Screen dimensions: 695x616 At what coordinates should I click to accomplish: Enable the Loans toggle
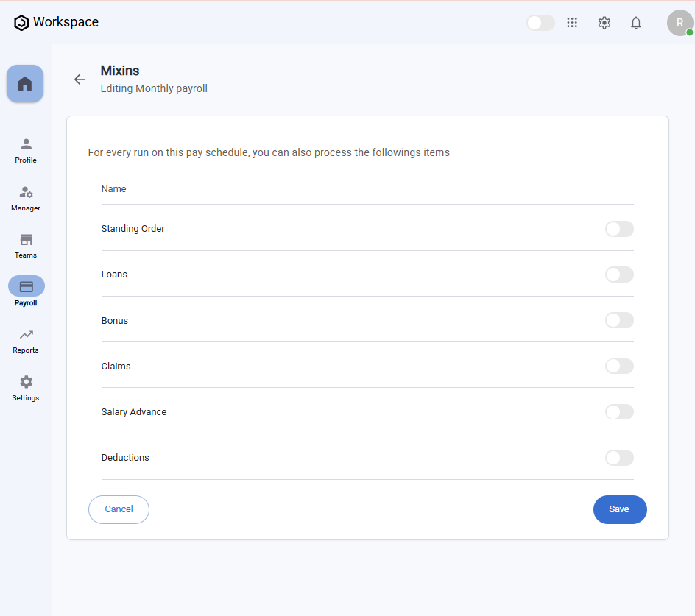click(x=618, y=275)
